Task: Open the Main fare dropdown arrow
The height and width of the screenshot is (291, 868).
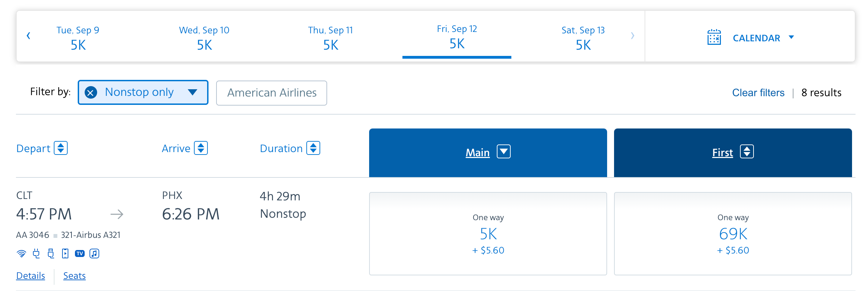Action: [x=504, y=152]
